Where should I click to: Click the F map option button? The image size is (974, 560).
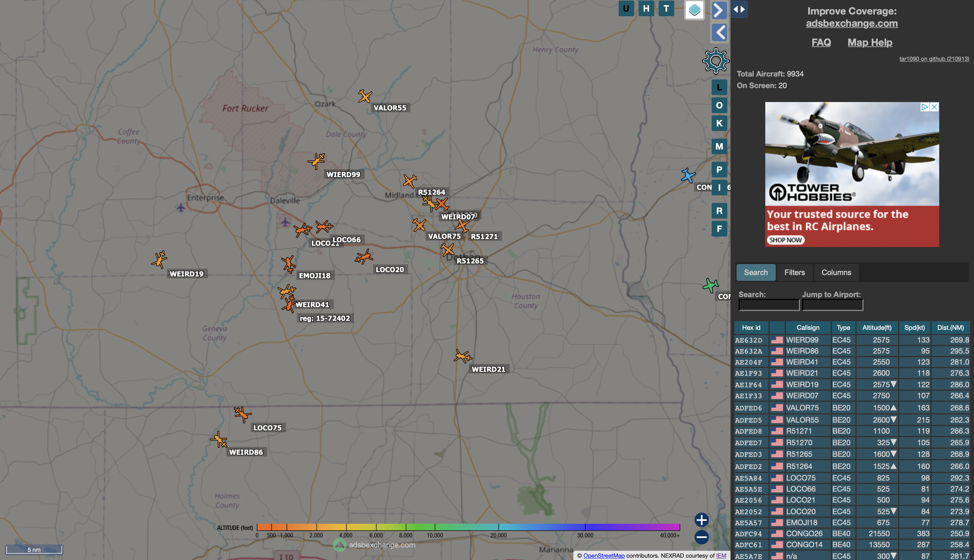[x=719, y=229]
